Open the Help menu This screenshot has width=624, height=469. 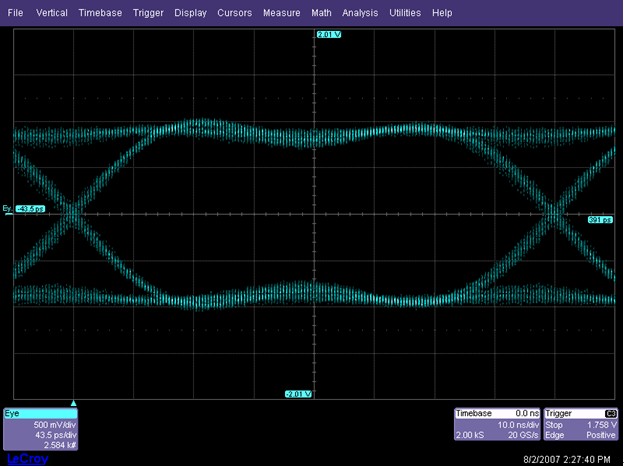tap(442, 13)
